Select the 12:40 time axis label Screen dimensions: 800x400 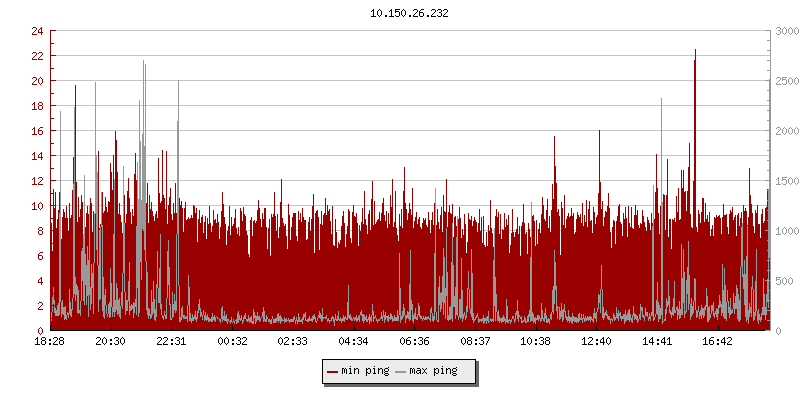(x=596, y=341)
